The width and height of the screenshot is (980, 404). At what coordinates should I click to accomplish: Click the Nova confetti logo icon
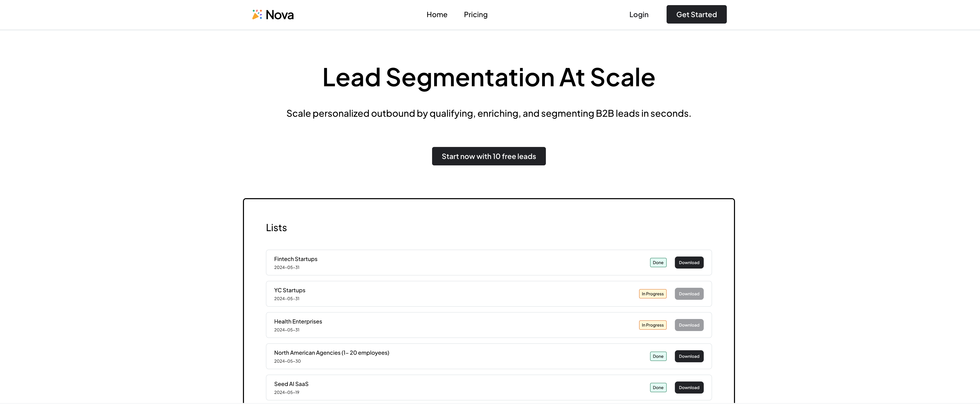pyautogui.click(x=257, y=14)
